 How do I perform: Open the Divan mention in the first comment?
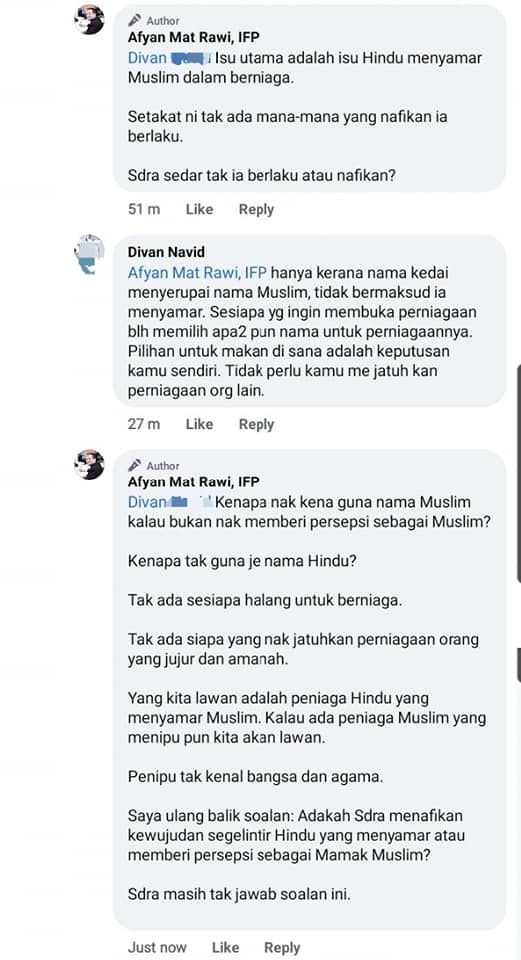point(170,58)
